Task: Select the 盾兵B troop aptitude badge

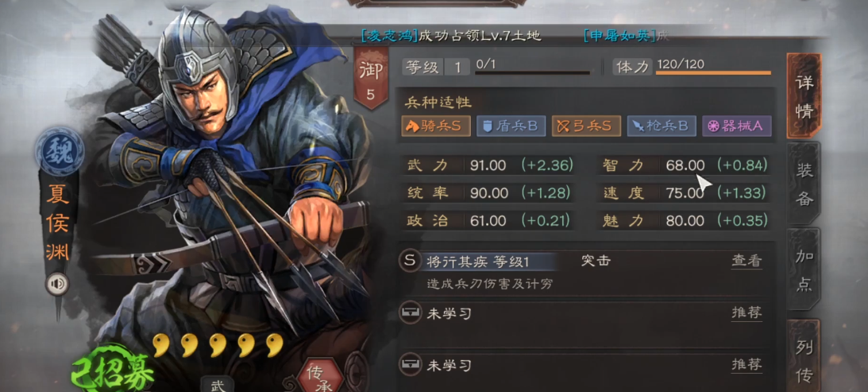Action: point(511,126)
